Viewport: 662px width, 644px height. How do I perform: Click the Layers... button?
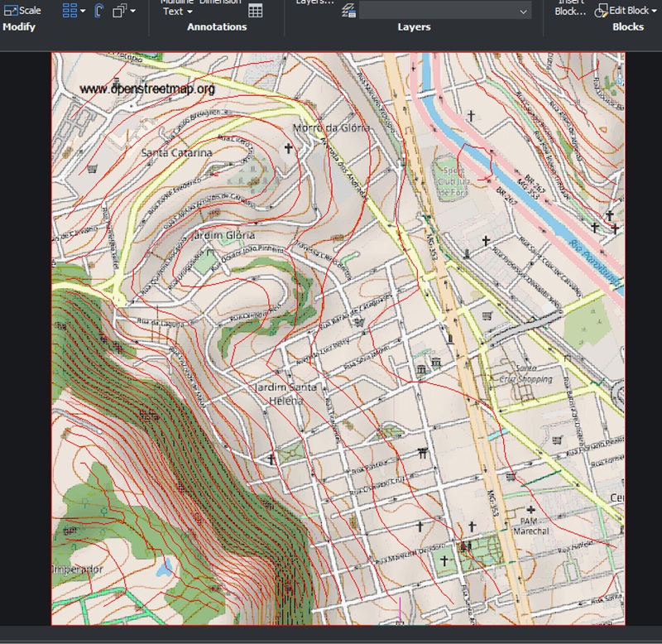pos(314,2)
